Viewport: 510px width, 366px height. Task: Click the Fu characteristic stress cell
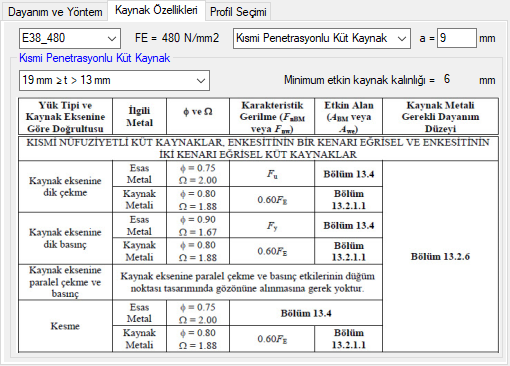pos(272,174)
